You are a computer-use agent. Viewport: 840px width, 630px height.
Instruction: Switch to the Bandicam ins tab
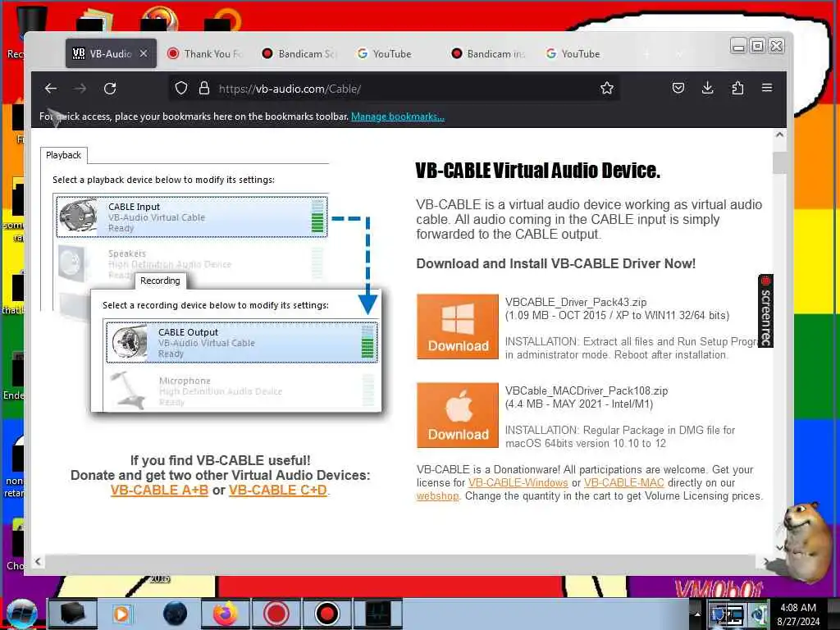coord(488,53)
